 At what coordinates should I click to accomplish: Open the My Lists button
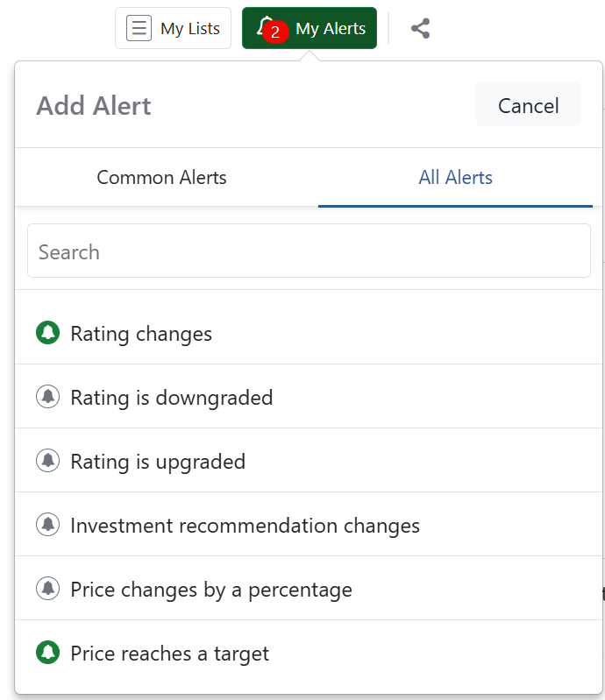pos(173,28)
